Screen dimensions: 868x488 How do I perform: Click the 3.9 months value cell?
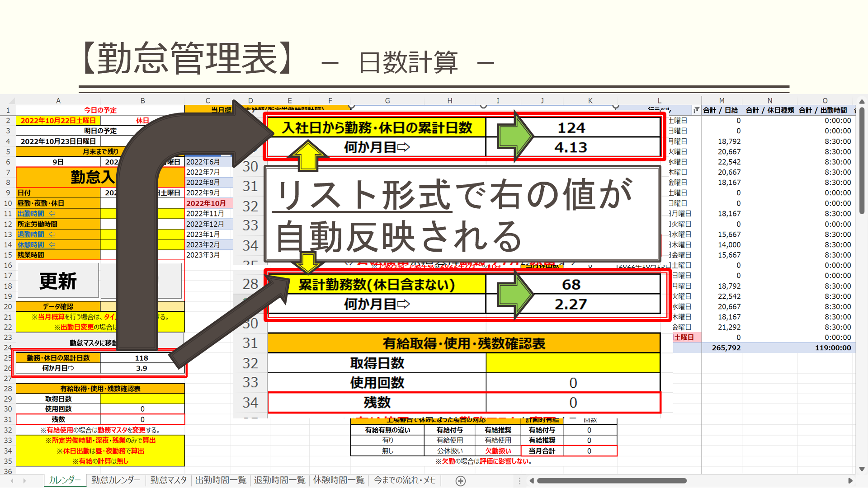pyautogui.click(x=142, y=368)
